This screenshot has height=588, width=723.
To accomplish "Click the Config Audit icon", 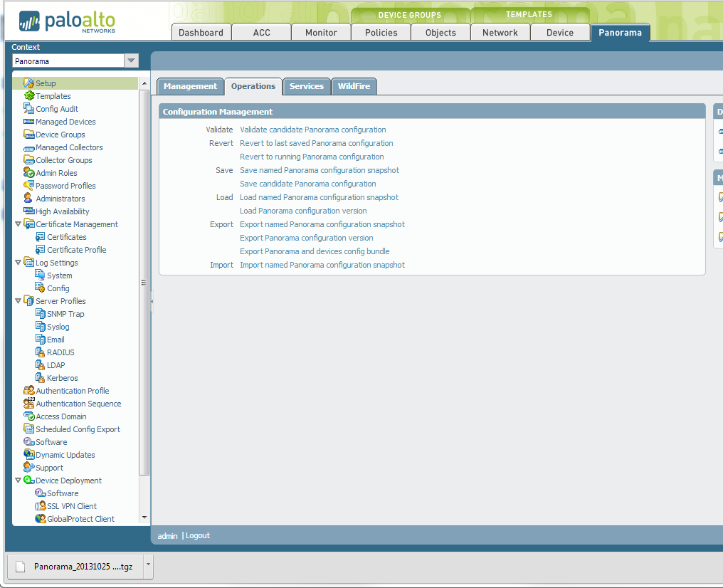I will coord(28,109).
